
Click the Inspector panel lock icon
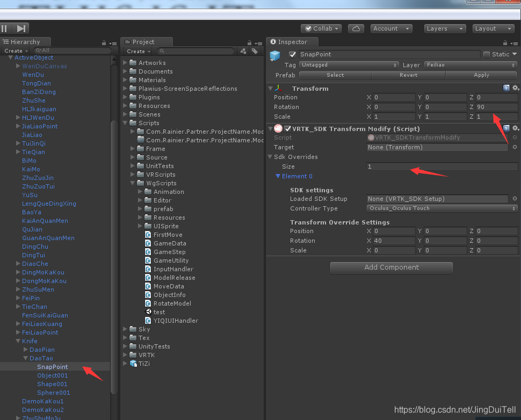pos(505,43)
